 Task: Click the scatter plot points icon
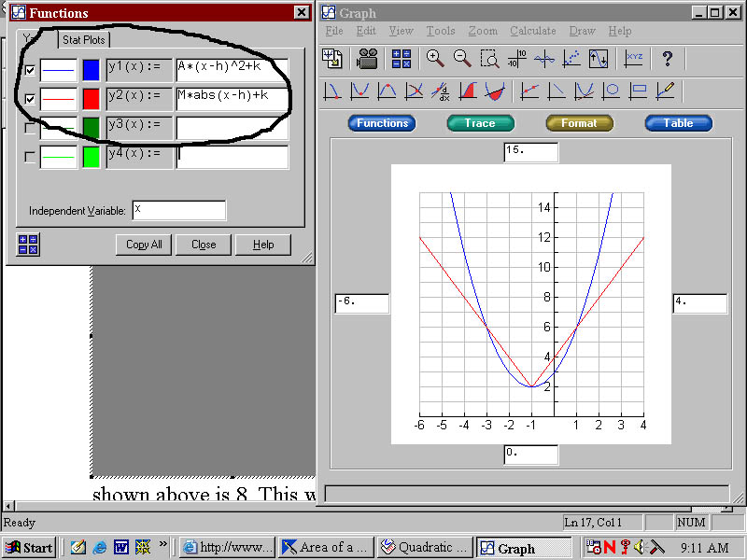[x=571, y=59]
